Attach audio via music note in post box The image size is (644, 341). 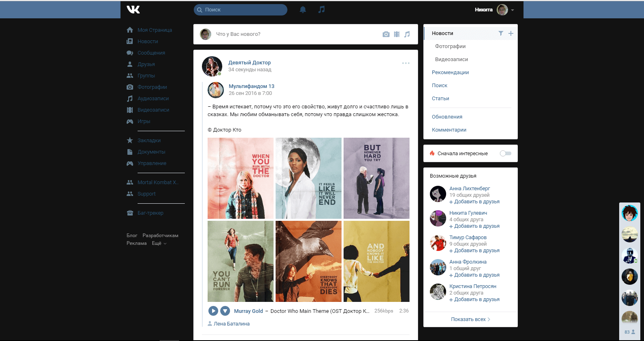point(407,34)
